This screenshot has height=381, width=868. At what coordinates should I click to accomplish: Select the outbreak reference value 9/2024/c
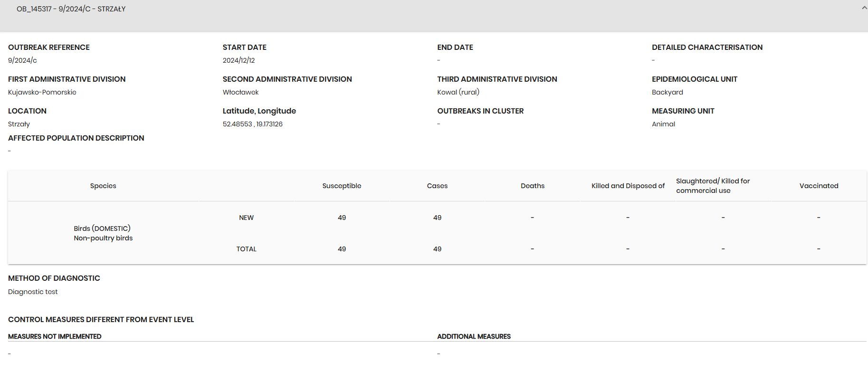pyautogui.click(x=22, y=60)
